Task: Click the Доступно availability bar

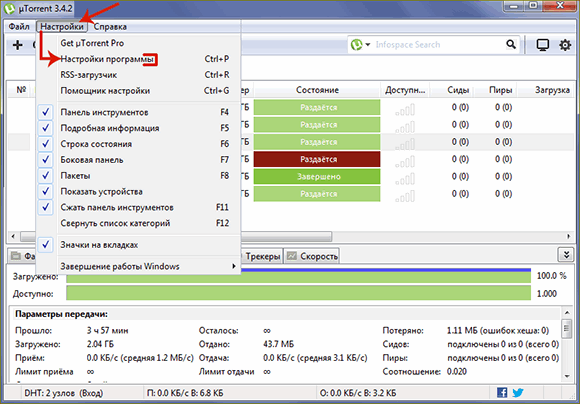Action: pos(299,294)
